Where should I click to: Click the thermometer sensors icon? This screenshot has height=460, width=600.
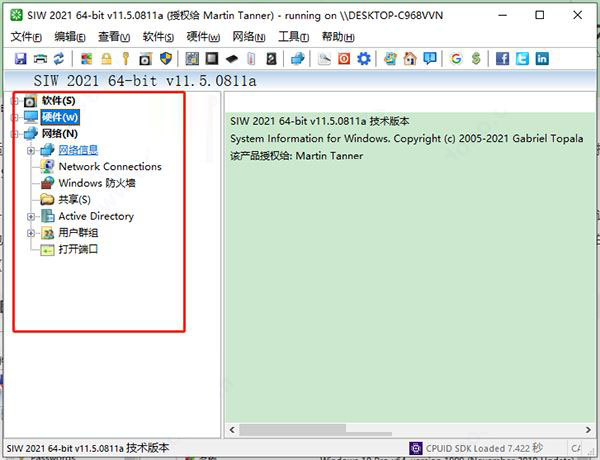[x=251, y=59]
